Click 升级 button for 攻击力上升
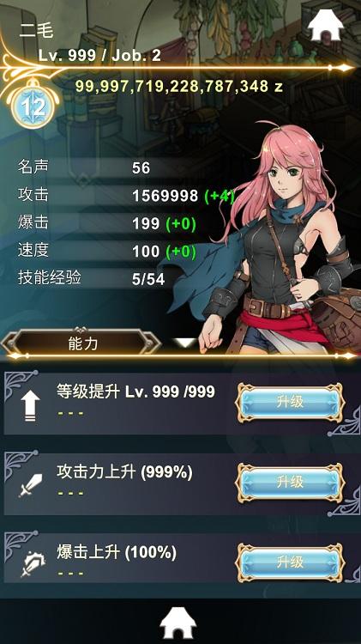 point(290,483)
